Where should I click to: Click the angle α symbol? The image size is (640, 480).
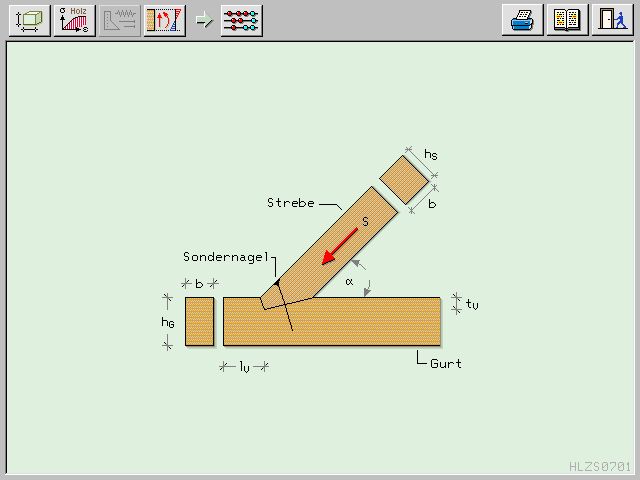(349, 282)
